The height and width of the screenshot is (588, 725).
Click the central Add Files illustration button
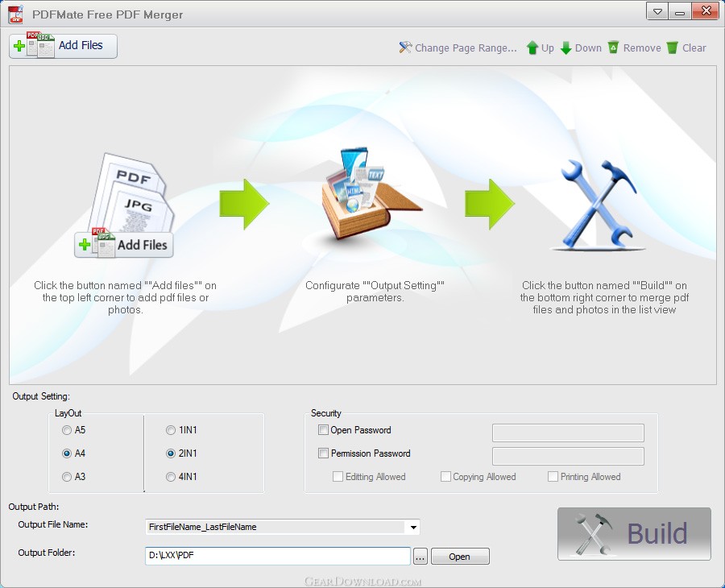124,245
